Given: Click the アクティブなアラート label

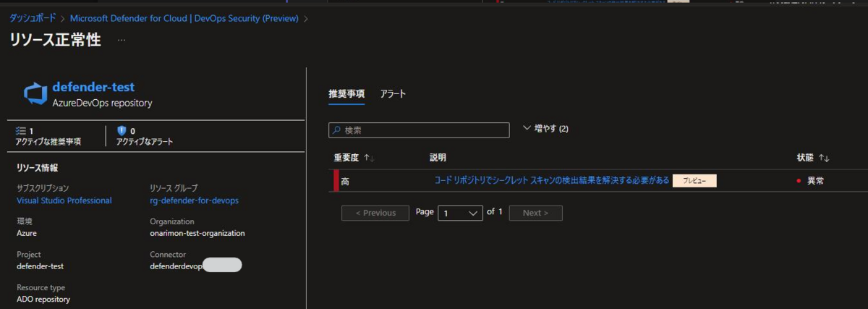Looking at the screenshot, I should point(145,142).
